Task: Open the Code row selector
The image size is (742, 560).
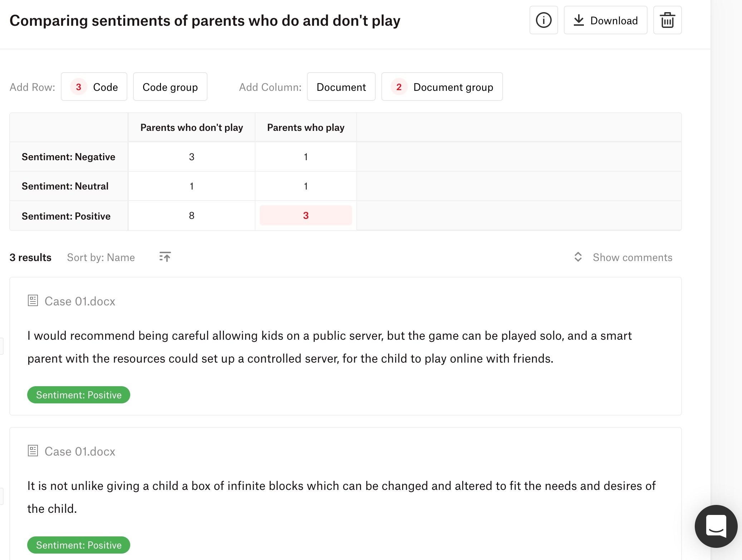Action: click(x=94, y=87)
